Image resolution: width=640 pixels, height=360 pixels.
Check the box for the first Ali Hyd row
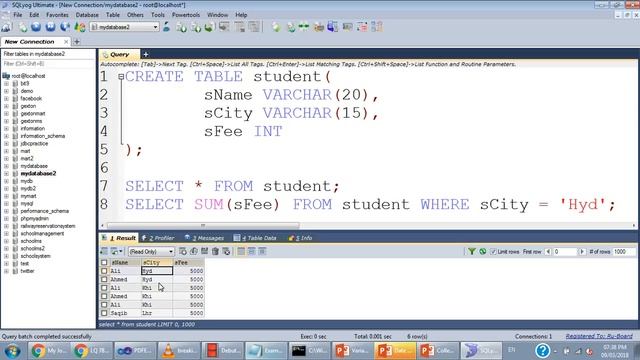tap(104, 271)
